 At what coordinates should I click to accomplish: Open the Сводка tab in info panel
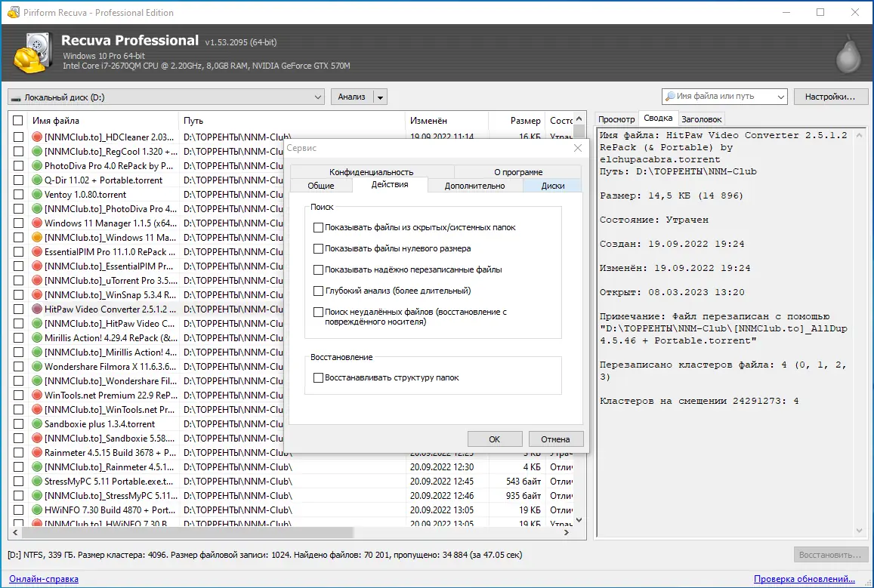(x=658, y=118)
